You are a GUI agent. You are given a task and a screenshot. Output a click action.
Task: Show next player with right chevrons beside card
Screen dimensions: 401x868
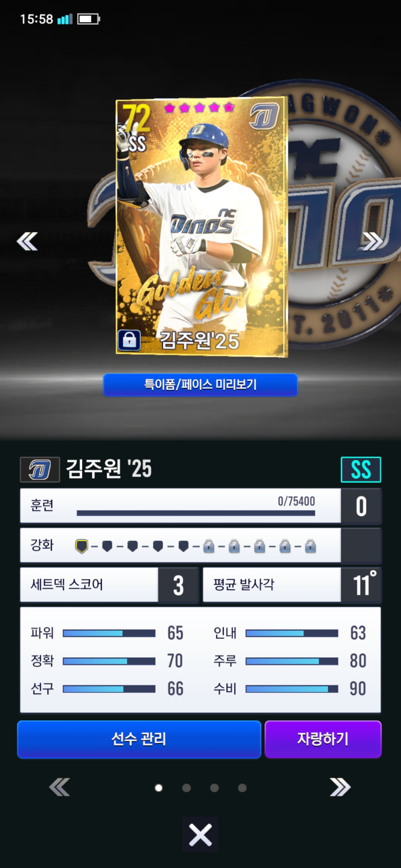[x=372, y=241]
